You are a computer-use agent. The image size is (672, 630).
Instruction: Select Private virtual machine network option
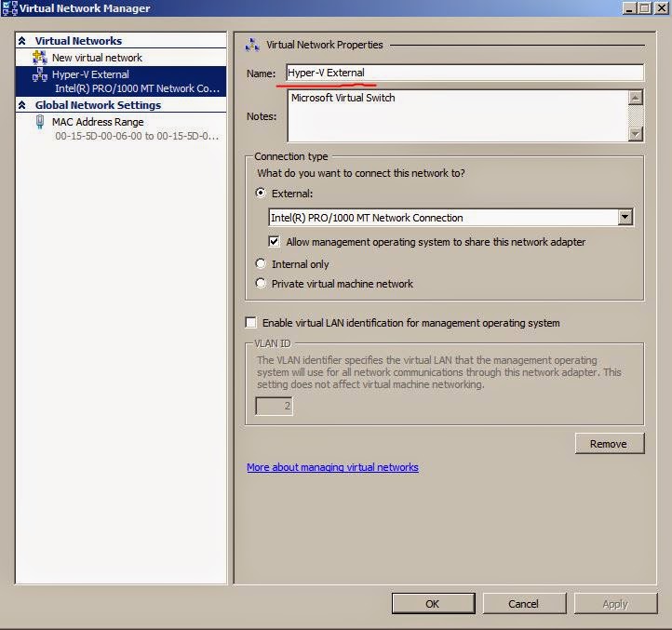[x=261, y=283]
